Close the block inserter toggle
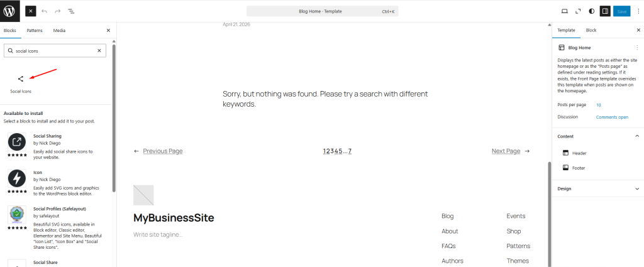 point(31,11)
